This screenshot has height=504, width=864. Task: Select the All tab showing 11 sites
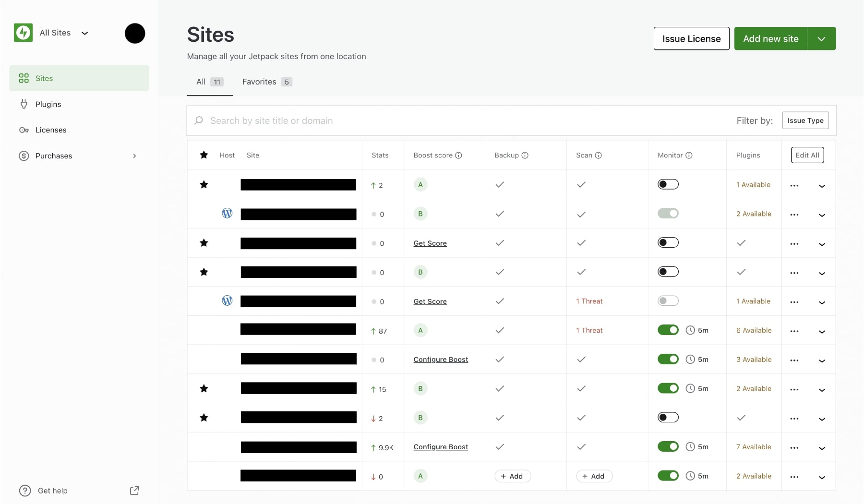(201, 82)
